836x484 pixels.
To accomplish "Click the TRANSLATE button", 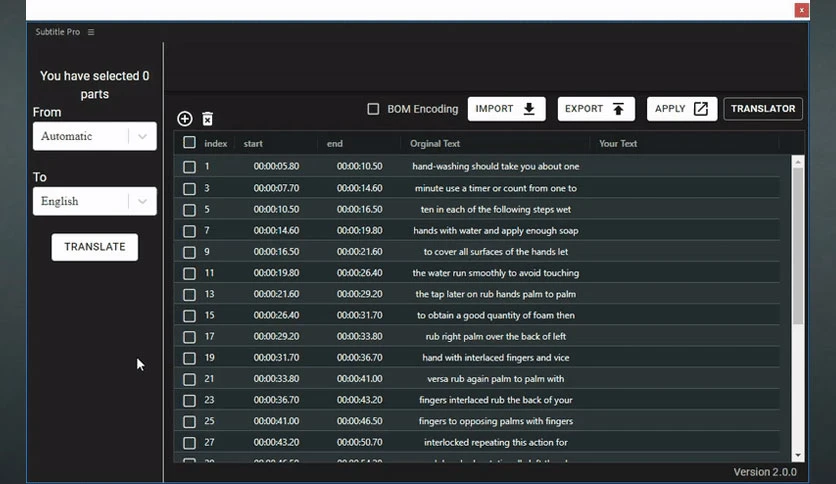I will pyautogui.click(x=94, y=247).
